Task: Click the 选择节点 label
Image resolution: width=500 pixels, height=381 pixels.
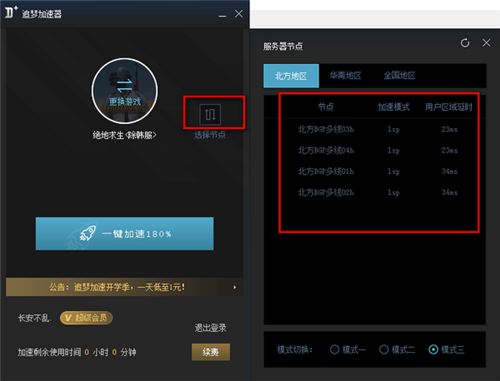Action: point(210,135)
